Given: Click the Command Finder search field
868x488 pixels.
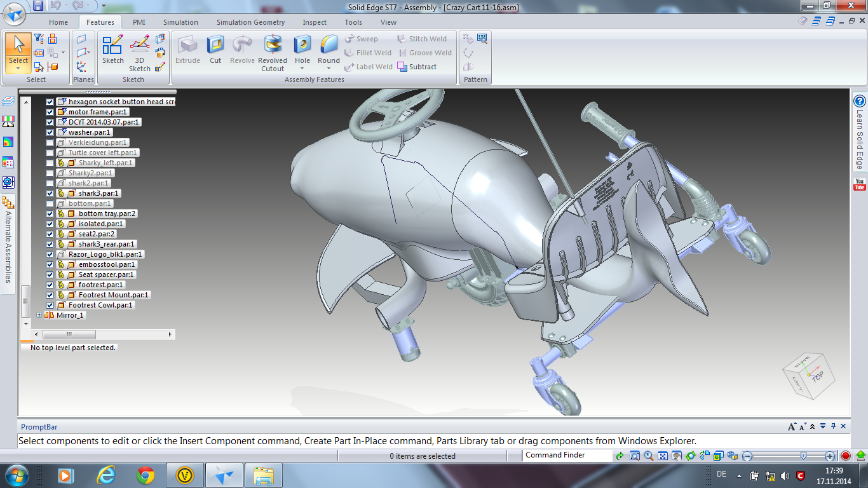Looking at the screenshot, I should [x=566, y=455].
